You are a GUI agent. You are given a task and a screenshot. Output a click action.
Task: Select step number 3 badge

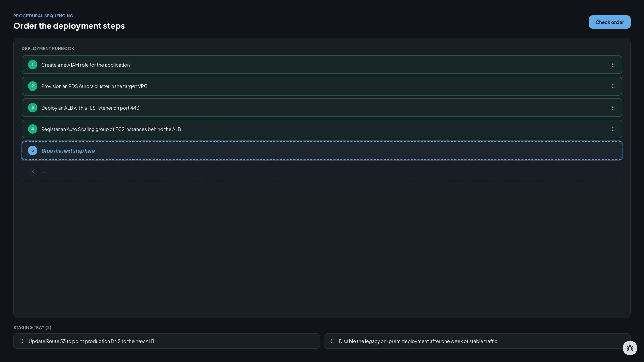33,108
